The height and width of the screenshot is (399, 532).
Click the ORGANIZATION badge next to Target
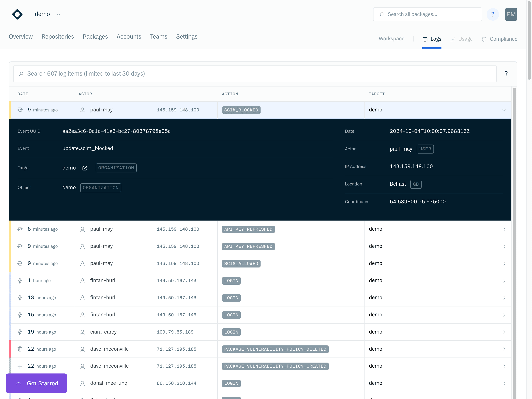click(116, 168)
